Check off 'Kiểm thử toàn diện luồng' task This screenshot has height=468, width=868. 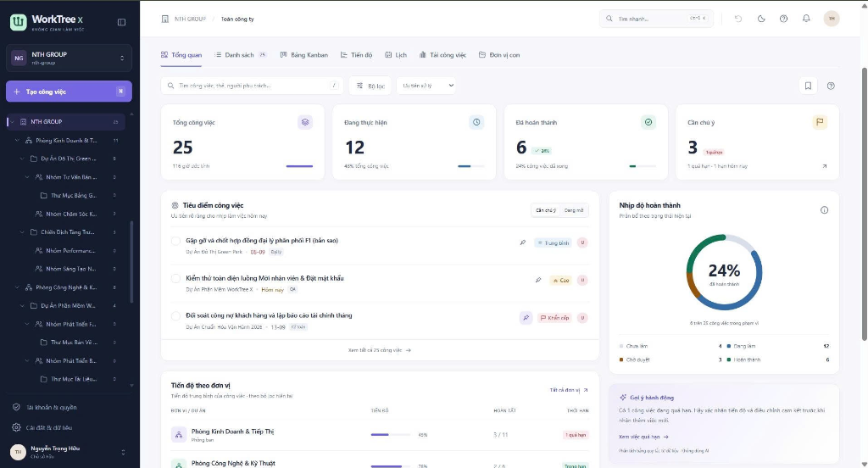pyautogui.click(x=175, y=279)
